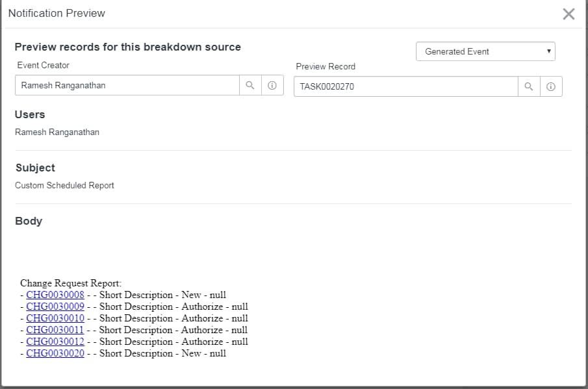This screenshot has height=389, width=588.
Task: Click the Event Creator input field
Action: coord(127,86)
